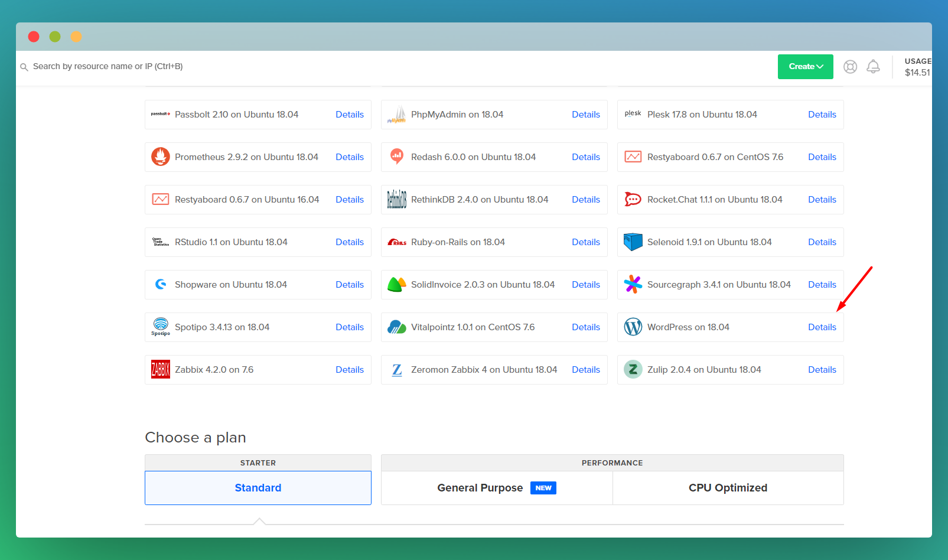Select the Shopware on Ubuntu 18.04 text
The image size is (948, 560).
[231, 285]
